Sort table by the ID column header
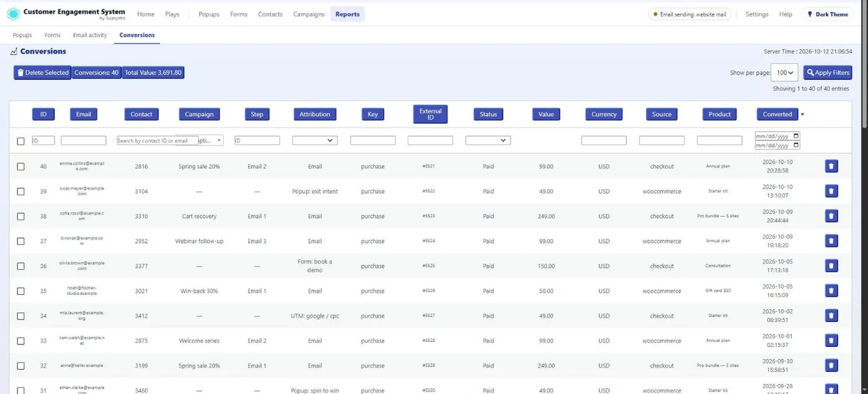Image resolution: width=868 pixels, height=394 pixels. (43, 114)
